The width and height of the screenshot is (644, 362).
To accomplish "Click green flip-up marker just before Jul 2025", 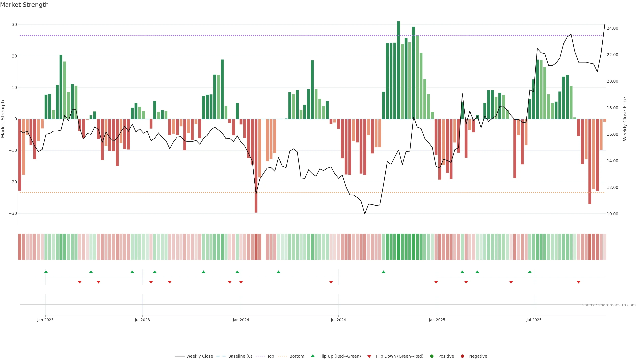I will pyautogui.click(x=530, y=272).
